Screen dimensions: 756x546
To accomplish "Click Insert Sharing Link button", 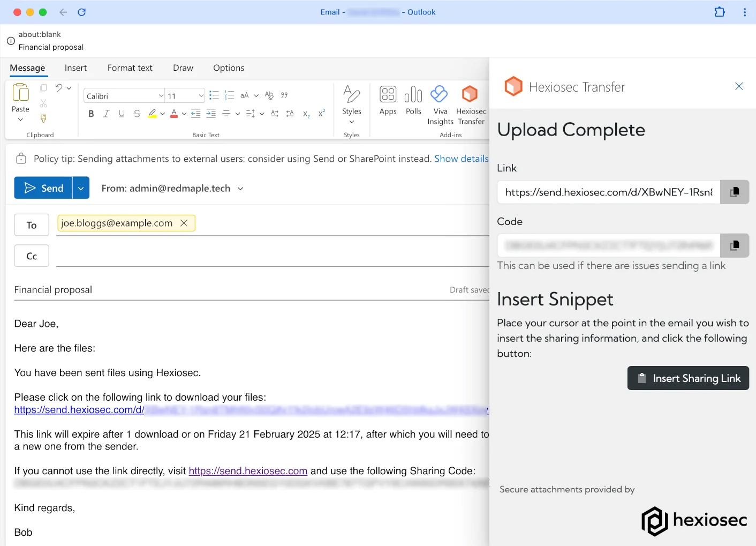I will [688, 378].
